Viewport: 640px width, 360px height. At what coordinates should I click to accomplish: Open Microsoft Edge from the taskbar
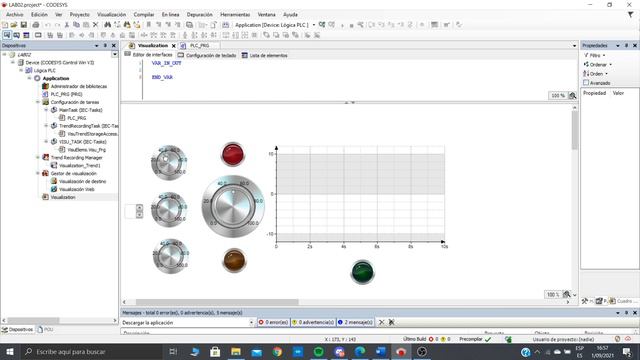360,351
